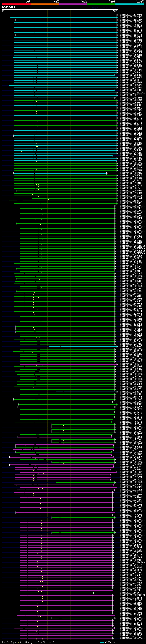146x644 pixels.
Task: Open hit UniRef100_B9RFC2
Action: [x=131, y=18]
